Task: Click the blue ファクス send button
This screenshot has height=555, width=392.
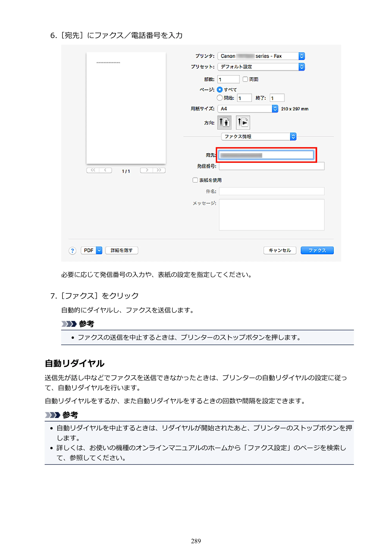Action: tap(317, 250)
